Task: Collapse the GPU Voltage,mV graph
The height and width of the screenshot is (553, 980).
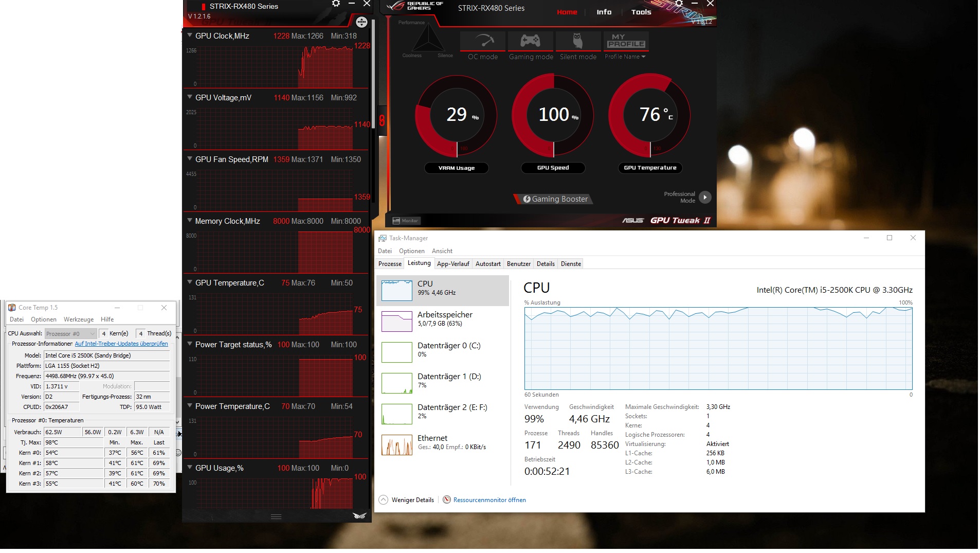Action: [190, 97]
